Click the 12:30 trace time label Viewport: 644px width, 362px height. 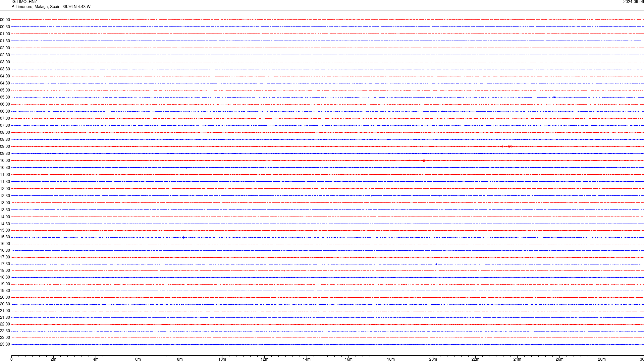click(5, 196)
